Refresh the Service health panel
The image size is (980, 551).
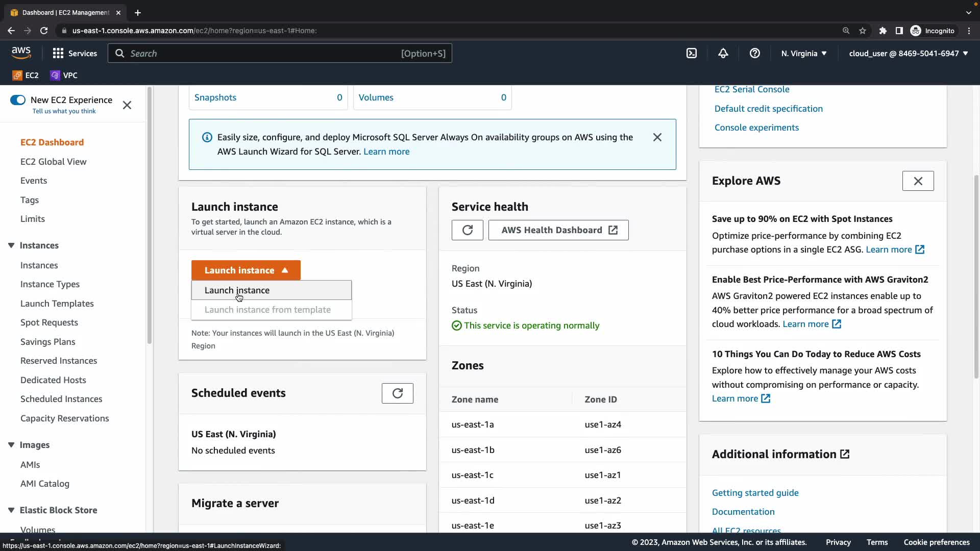pyautogui.click(x=467, y=230)
